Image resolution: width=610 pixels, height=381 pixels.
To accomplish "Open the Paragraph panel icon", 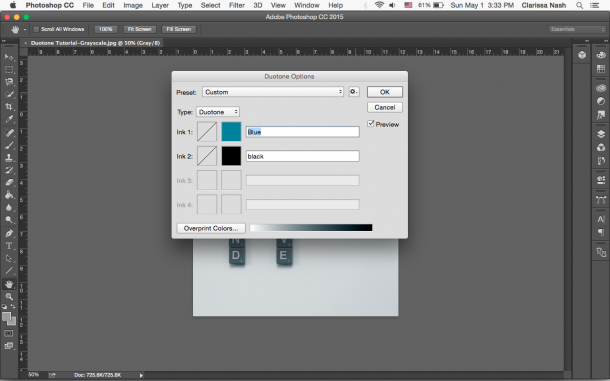I will point(601,232).
